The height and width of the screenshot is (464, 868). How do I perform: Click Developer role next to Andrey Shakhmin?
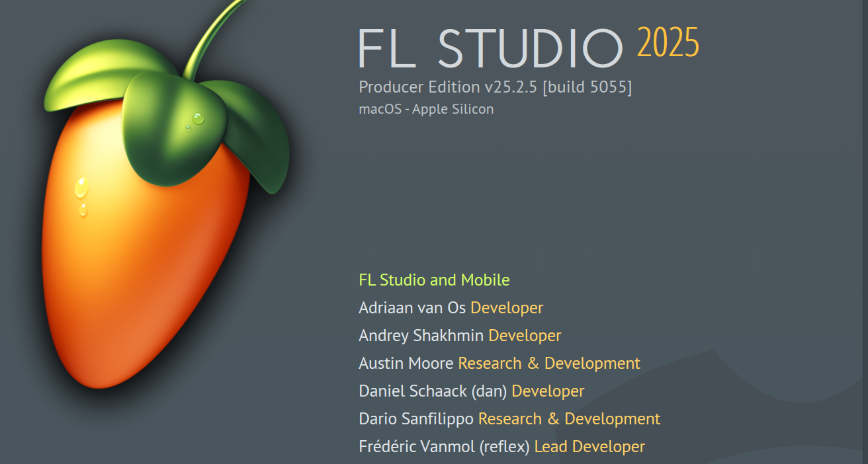pos(525,336)
